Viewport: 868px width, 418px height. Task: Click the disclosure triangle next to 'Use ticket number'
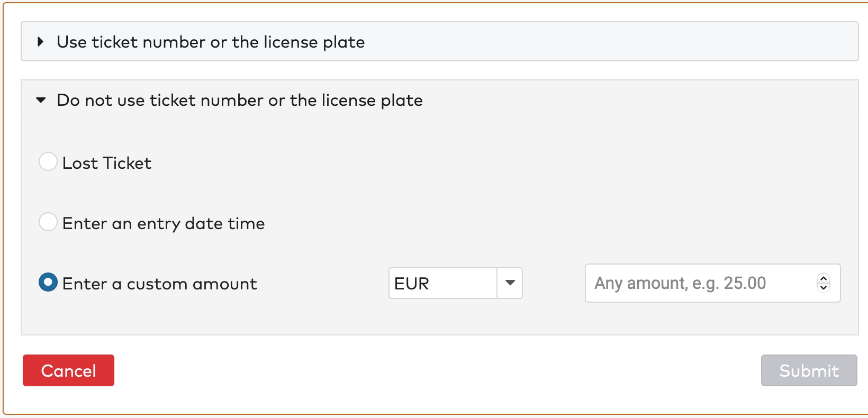[x=40, y=41]
